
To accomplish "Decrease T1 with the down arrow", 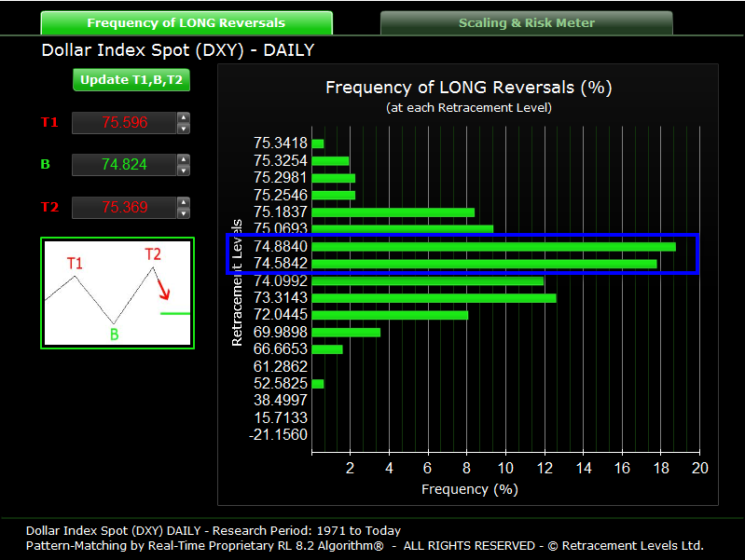I will coord(184,129).
